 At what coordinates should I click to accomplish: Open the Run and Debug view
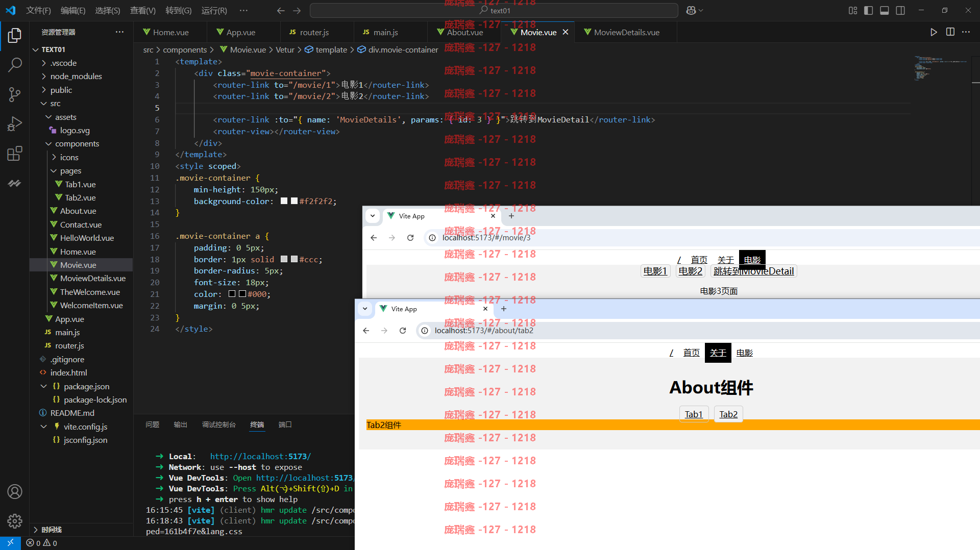tap(15, 124)
